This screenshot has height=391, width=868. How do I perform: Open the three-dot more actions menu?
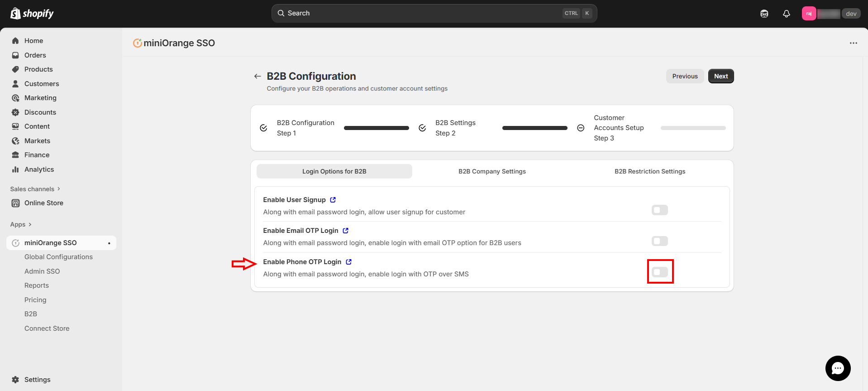[x=854, y=43]
